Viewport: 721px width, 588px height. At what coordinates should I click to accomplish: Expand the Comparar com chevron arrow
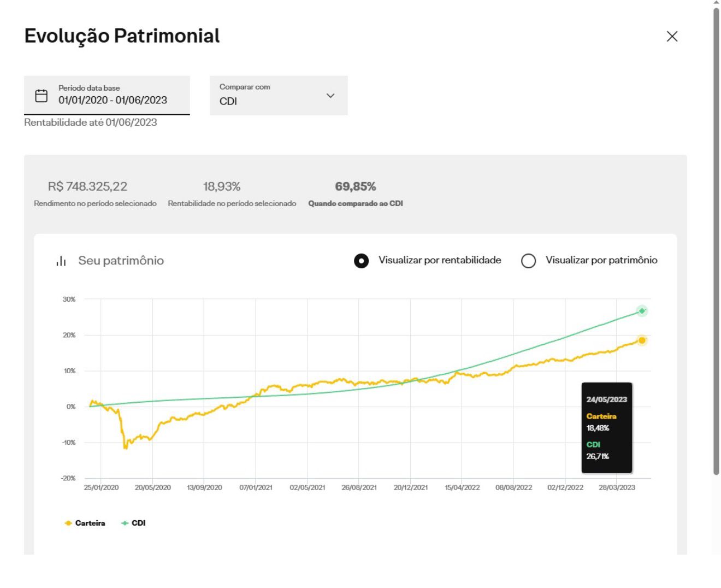coord(330,96)
